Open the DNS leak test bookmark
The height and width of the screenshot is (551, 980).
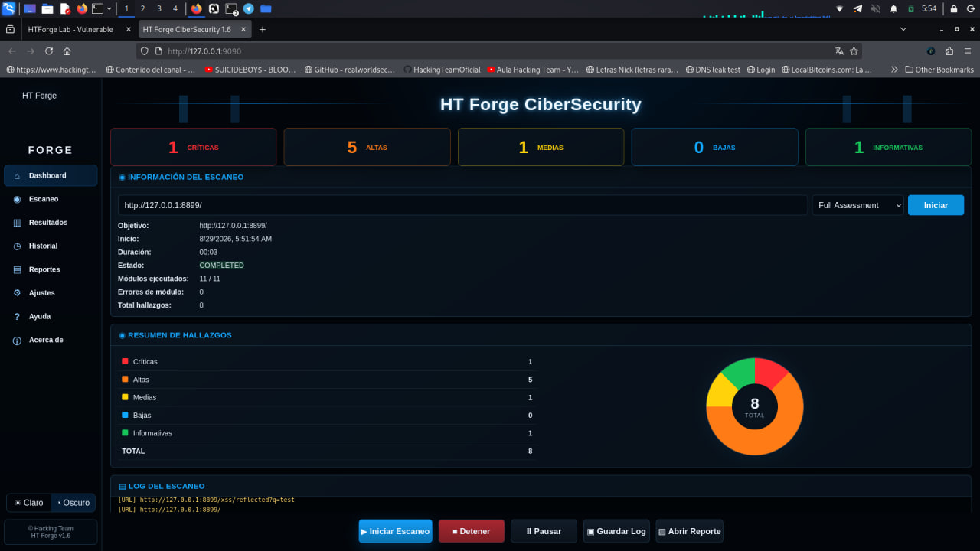(712, 70)
